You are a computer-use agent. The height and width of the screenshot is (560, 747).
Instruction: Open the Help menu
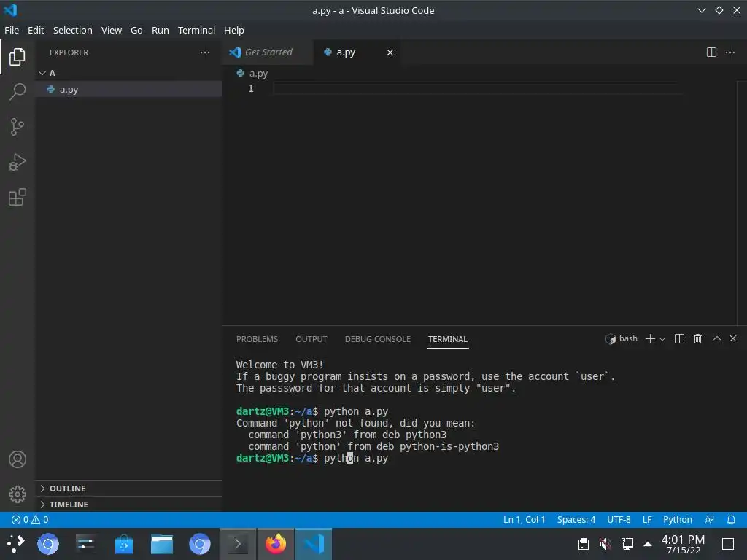234,30
